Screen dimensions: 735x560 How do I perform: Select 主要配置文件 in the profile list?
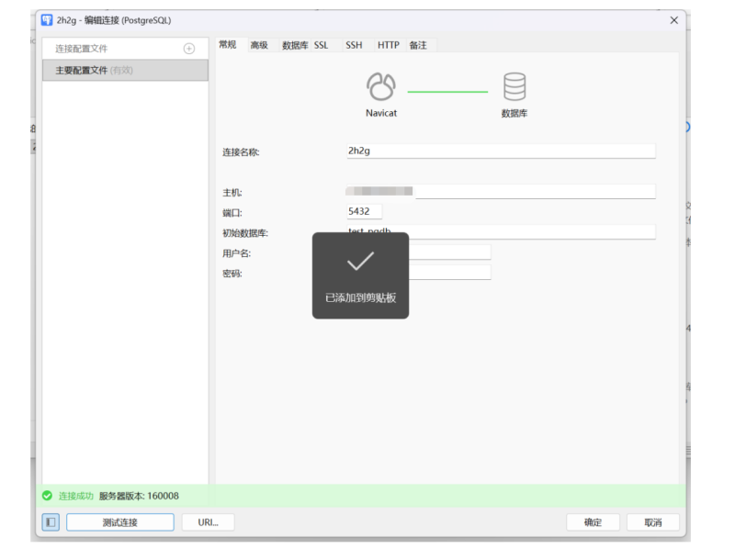125,71
